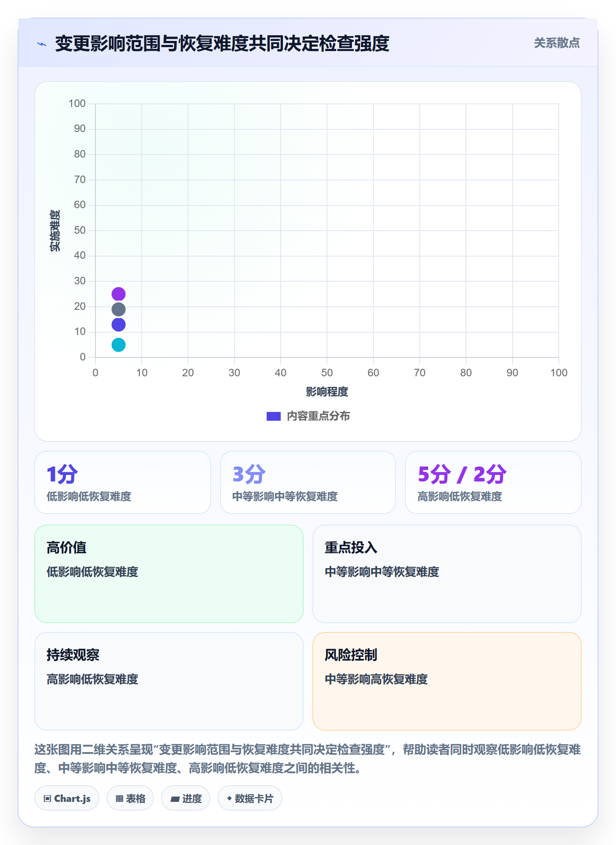Click the 实施难度 y-axis title
The width and height of the screenshot is (616, 845).
coord(55,231)
